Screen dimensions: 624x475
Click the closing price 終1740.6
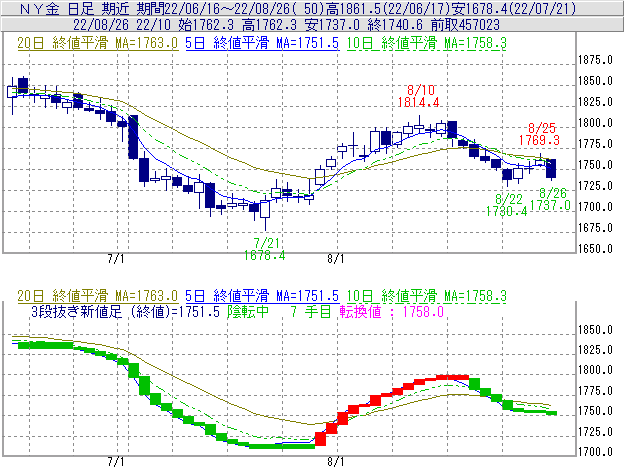click(x=395, y=25)
